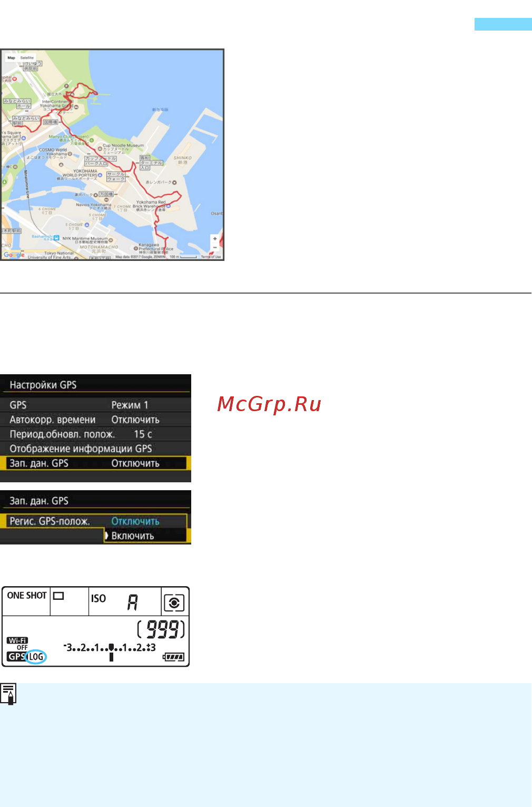This screenshot has height=807, width=532.
Task: Click the metering mode icon on the LCD
Action: (x=174, y=602)
